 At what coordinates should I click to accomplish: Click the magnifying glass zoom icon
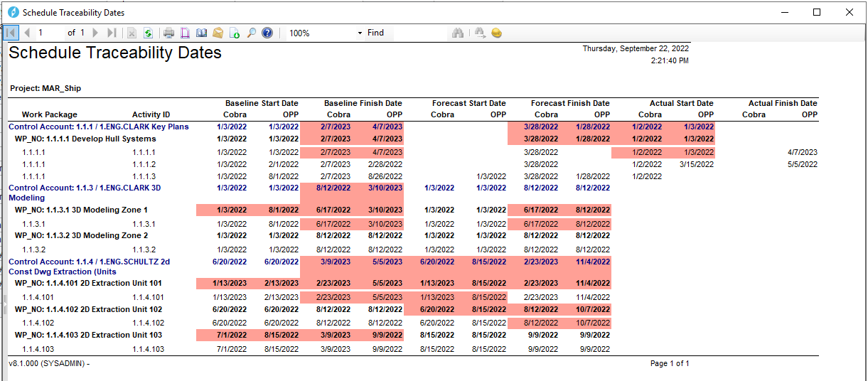(x=251, y=33)
